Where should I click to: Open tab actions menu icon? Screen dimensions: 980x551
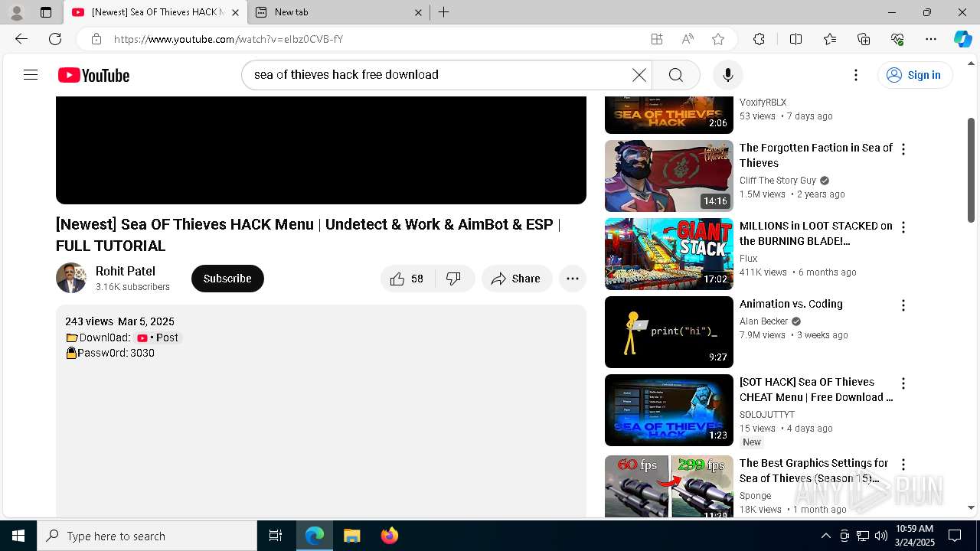point(46,12)
